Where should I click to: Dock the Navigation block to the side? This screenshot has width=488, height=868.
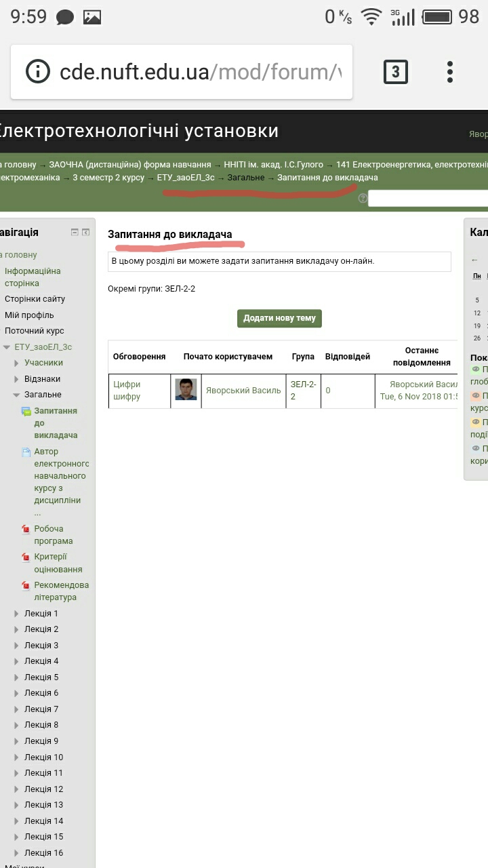click(86, 233)
